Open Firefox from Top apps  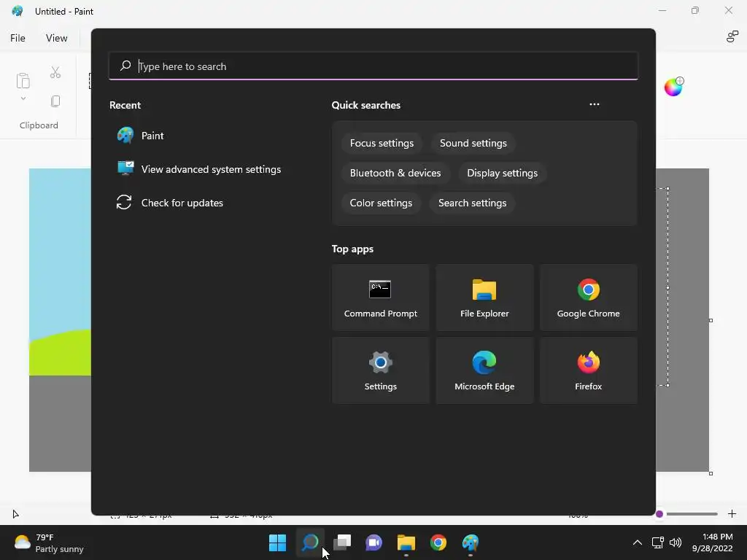click(x=589, y=370)
